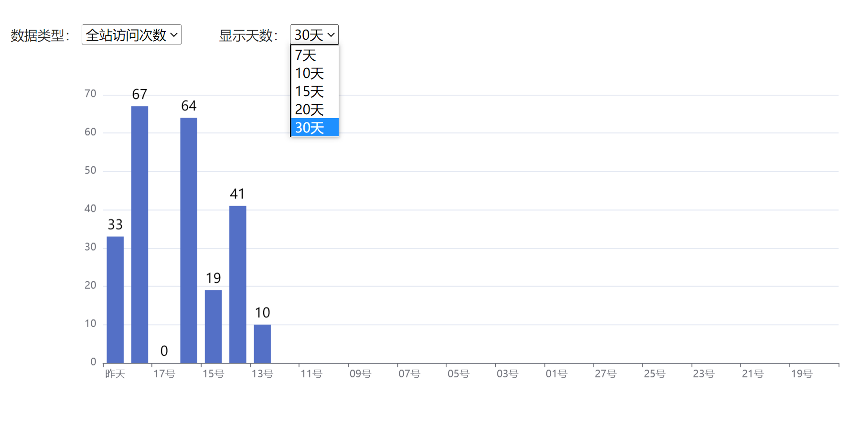Click the 昨天 x-axis label
This screenshot has height=429, width=868.
(115, 374)
